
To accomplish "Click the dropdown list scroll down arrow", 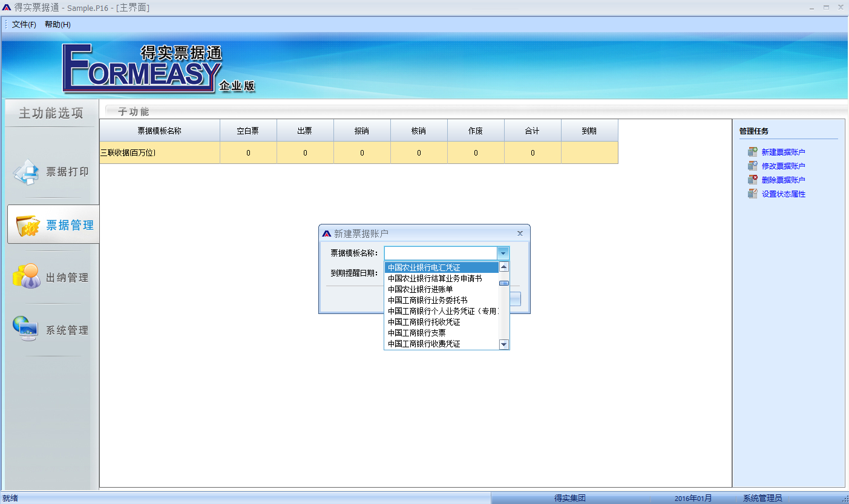I will click(504, 344).
